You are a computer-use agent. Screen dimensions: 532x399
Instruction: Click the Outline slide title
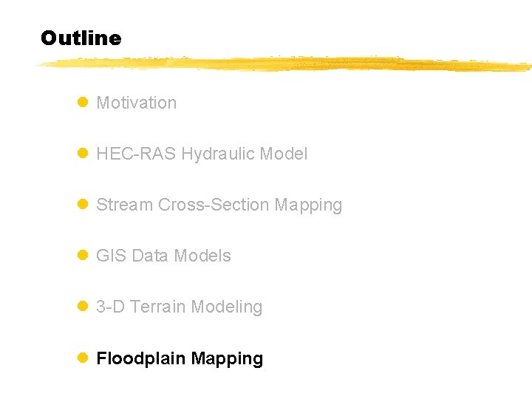click(x=81, y=38)
